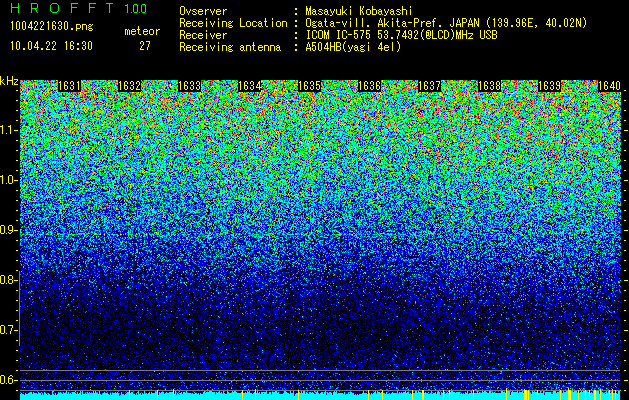Click the filename 1004221630.png
The image size is (629, 400).
[52, 27]
